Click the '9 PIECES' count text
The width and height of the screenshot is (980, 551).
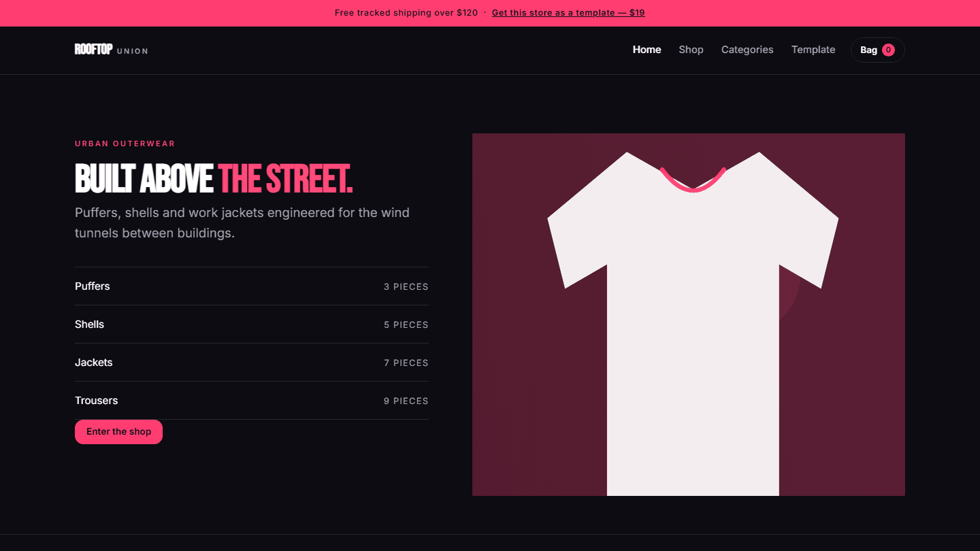406,401
